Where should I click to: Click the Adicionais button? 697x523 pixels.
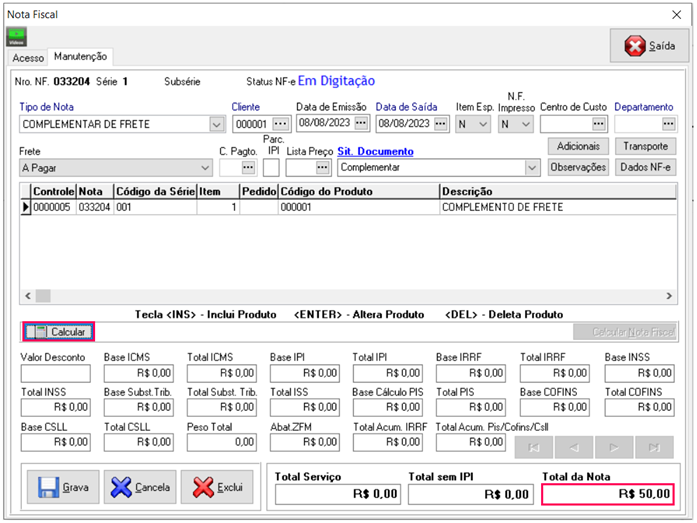[578, 146]
